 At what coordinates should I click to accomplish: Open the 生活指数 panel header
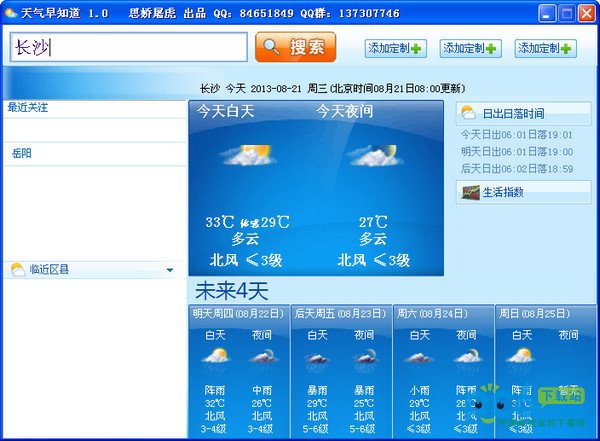pyautogui.click(x=523, y=192)
